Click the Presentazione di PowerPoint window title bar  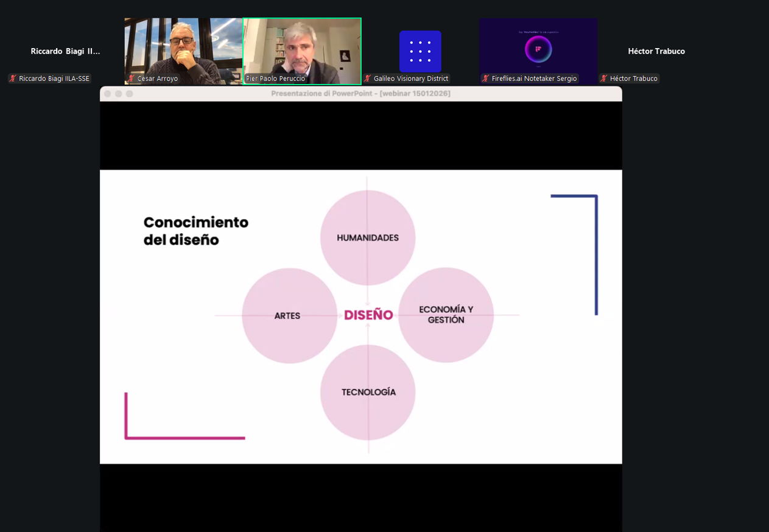pos(360,94)
